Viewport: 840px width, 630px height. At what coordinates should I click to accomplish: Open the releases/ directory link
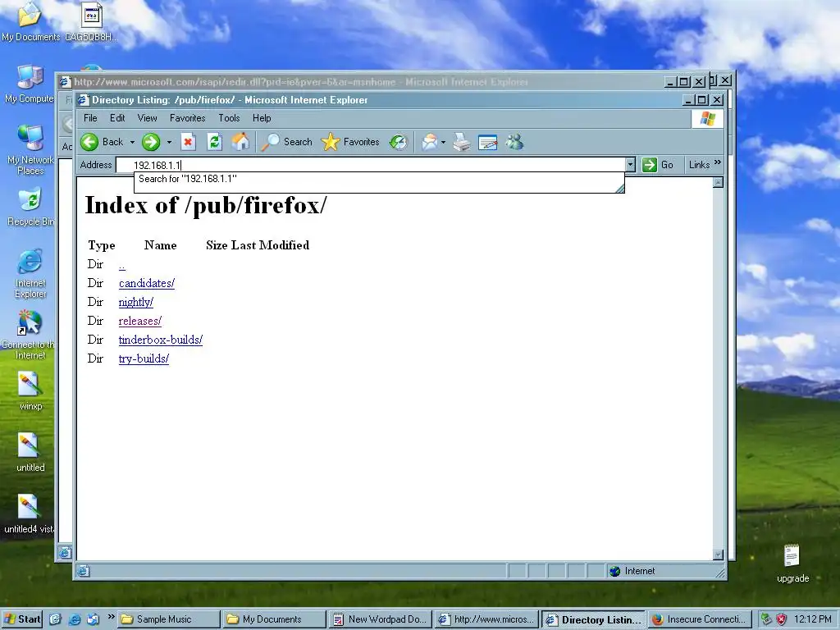[139, 321]
